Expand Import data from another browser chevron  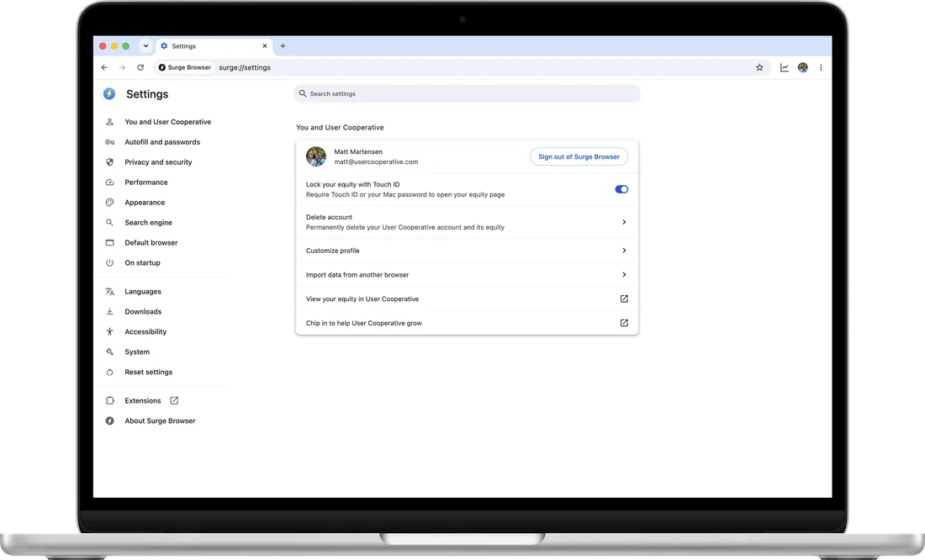pyautogui.click(x=624, y=274)
